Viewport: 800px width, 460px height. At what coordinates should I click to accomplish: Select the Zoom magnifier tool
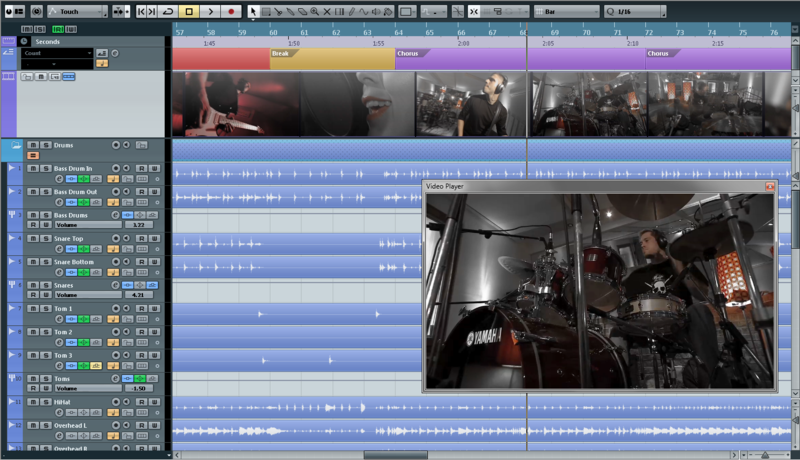pyautogui.click(x=315, y=11)
